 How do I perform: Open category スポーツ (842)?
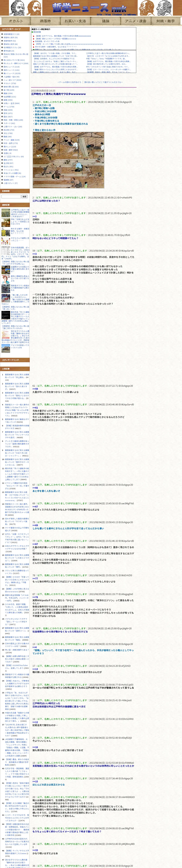tap(9, 123)
